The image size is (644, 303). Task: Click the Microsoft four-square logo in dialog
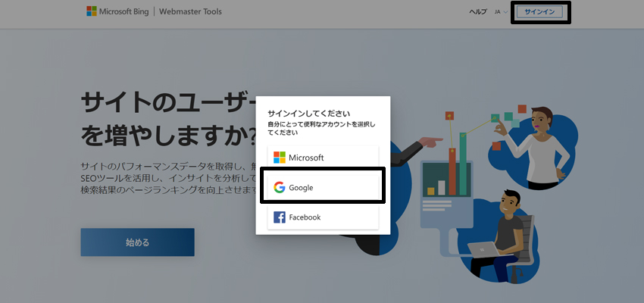280,158
